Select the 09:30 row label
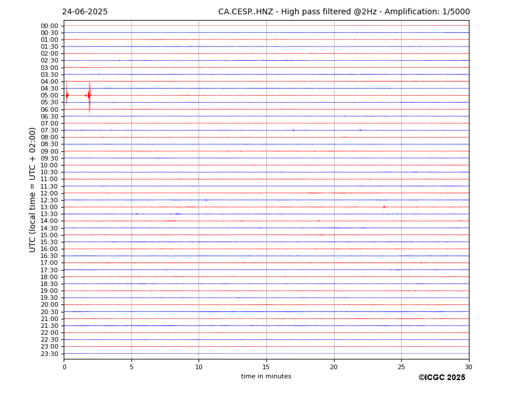 [x=49, y=158]
